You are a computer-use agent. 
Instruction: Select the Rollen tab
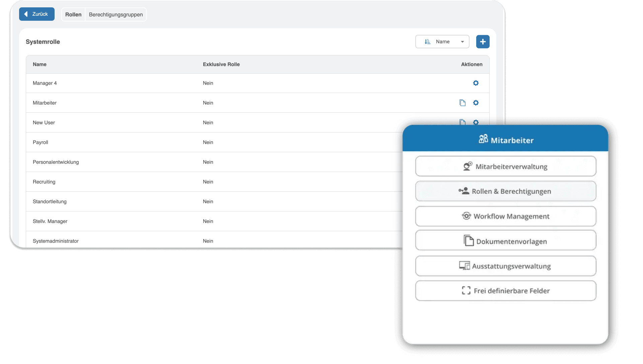[x=73, y=14]
